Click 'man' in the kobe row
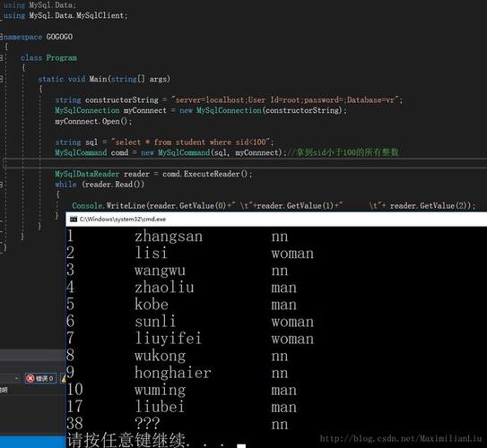The height and width of the screenshot is (448, 487). pyautogui.click(x=284, y=305)
